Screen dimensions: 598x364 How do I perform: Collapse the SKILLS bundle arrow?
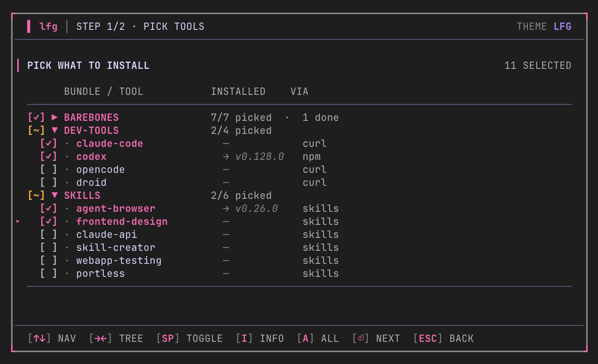(x=55, y=195)
